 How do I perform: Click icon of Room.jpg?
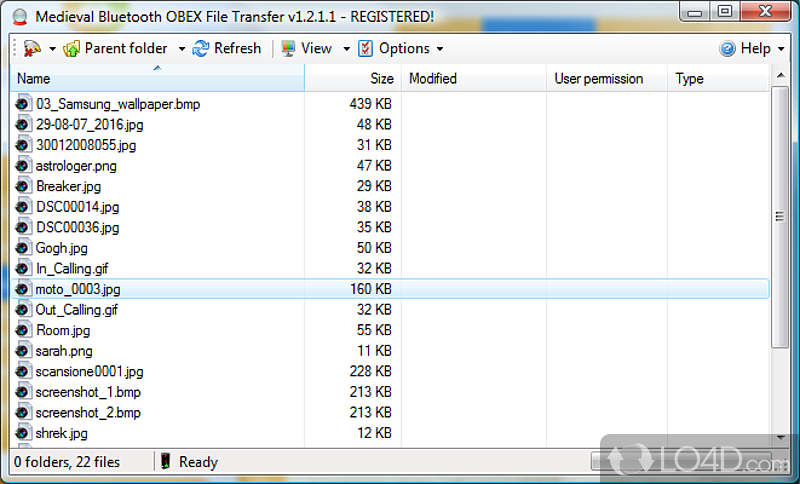(x=22, y=330)
